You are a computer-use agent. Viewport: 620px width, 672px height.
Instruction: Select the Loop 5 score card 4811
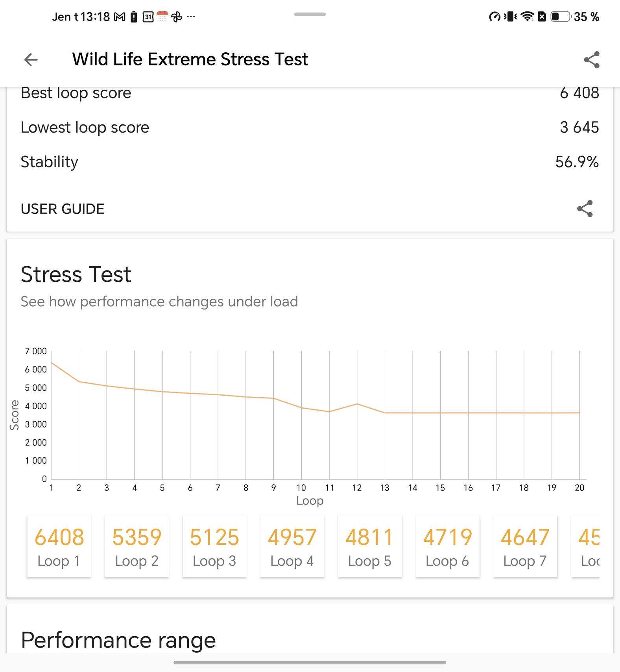[x=370, y=546]
